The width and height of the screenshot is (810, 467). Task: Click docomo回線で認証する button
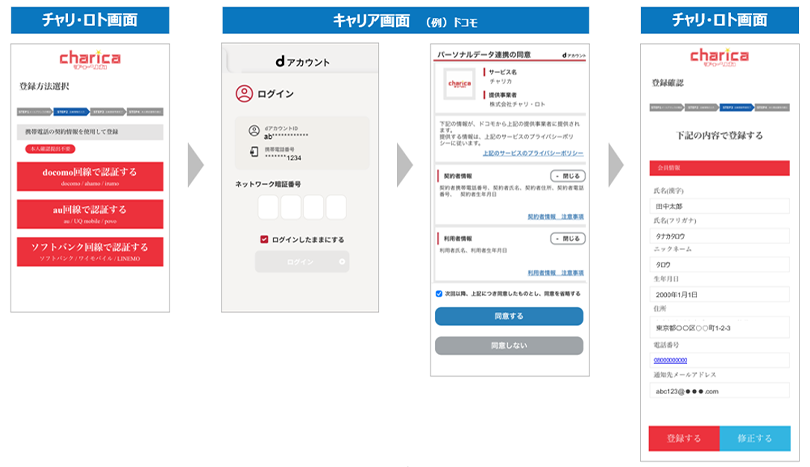tap(90, 176)
